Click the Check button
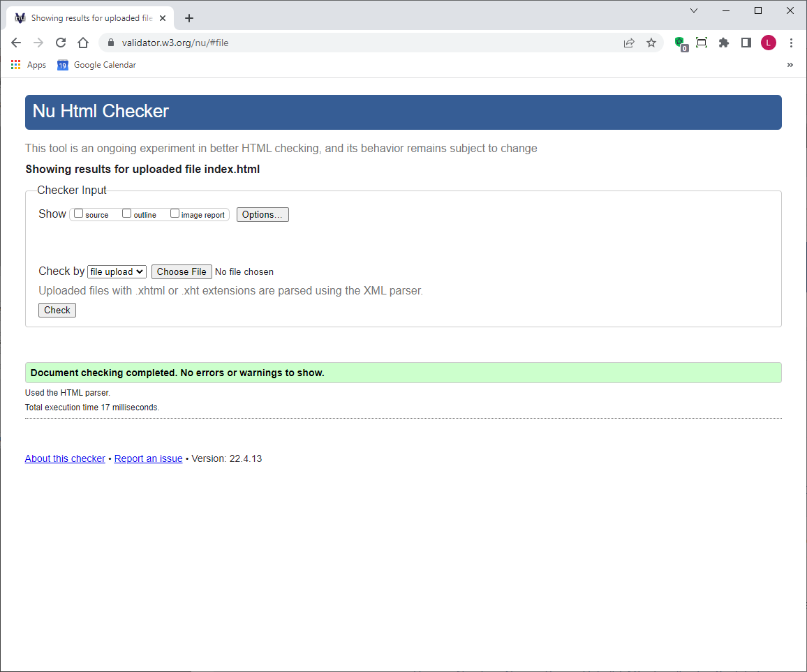Screen dimensions: 807x672 57,310
